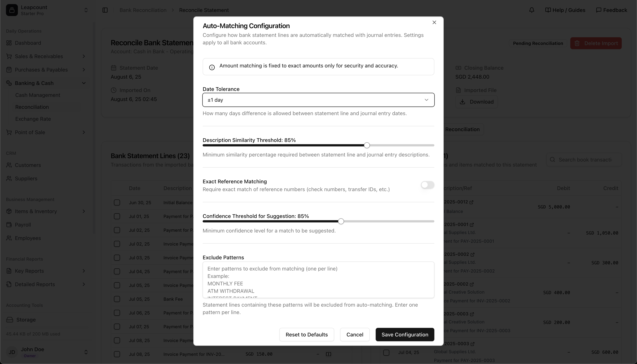
Task: Click the Banking & Cash coins icon
Action: [9, 83]
